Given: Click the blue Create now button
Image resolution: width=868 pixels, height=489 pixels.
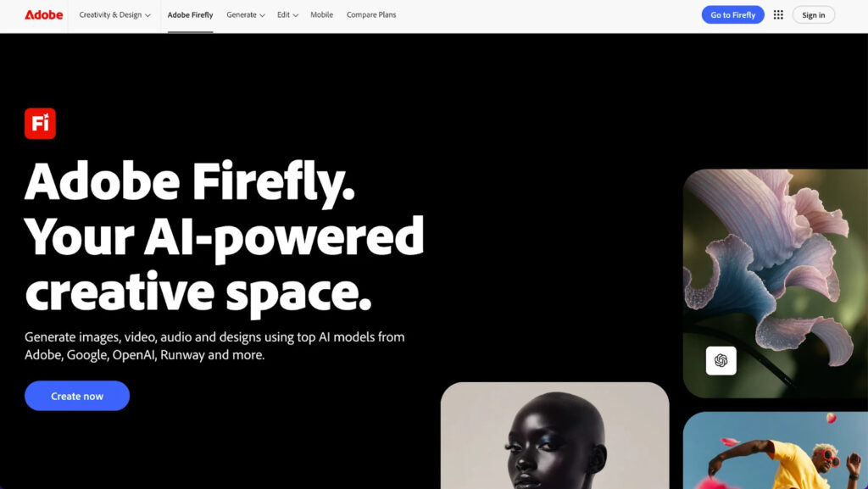Looking at the screenshot, I should 77,396.
